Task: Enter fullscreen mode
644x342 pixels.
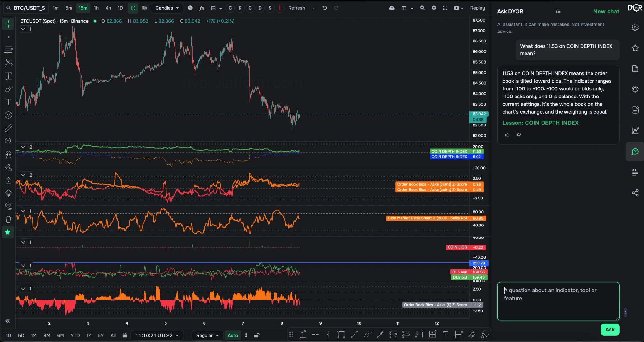Action: [445, 8]
